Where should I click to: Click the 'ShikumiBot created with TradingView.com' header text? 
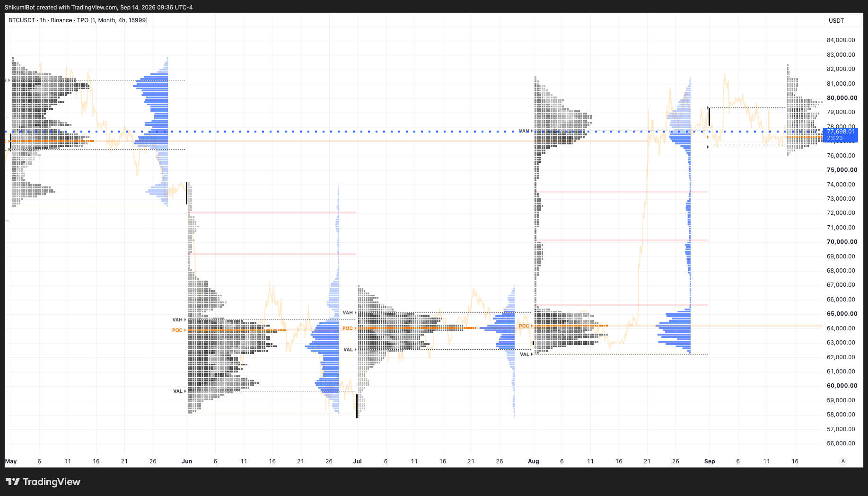(x=61, y=8)
